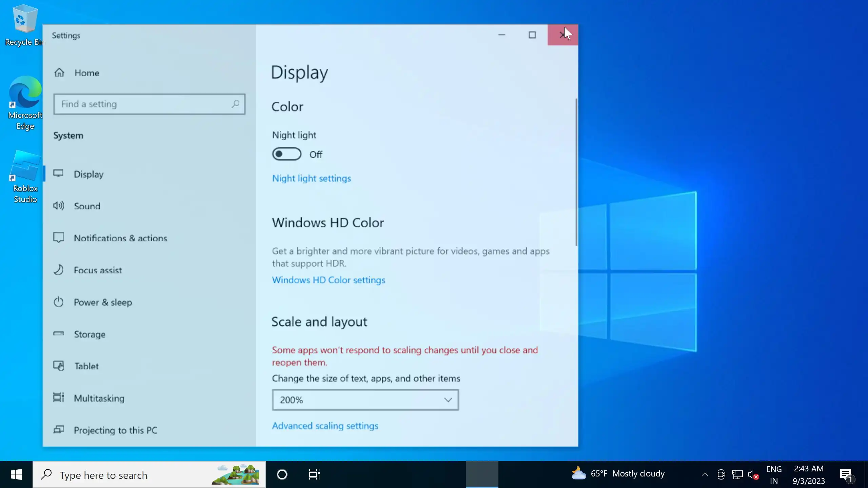868x488 pixels.
Task: Go to Projecting to this PC
Action: coord(115,430)
